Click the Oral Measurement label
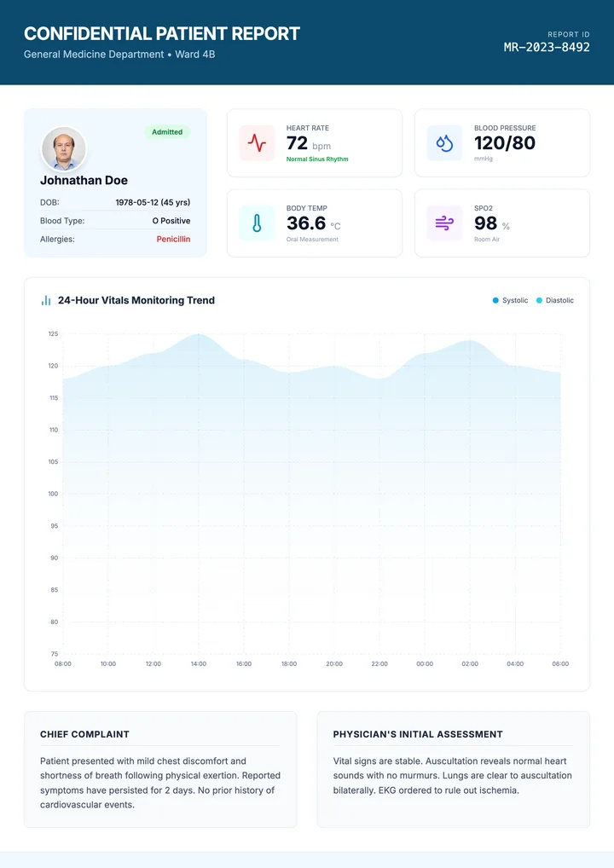 coord(312,240)
